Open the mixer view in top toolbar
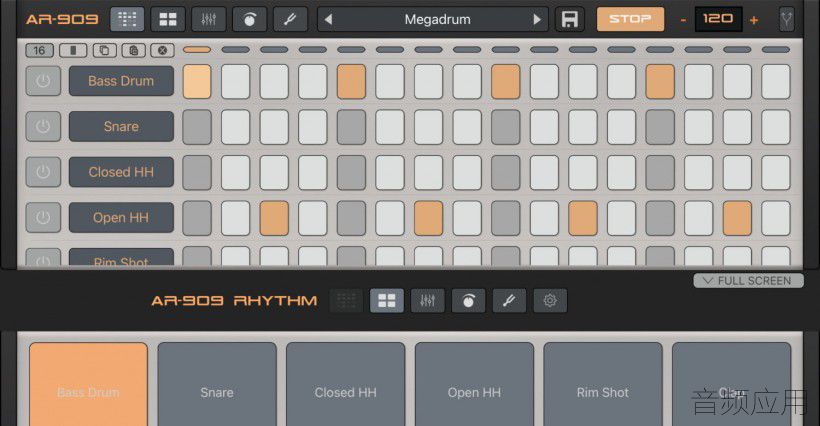The width and height of the screenshot is (820, 426). [x=209, y=20]
